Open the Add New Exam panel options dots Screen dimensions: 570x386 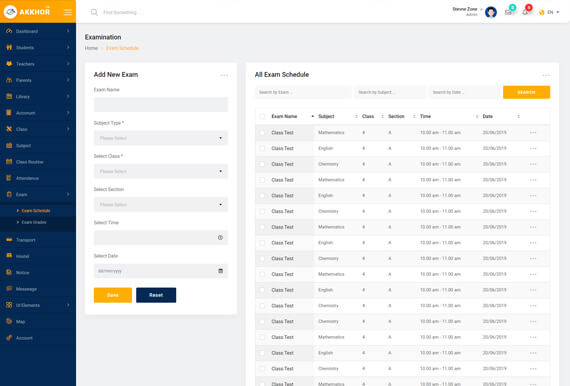[224, 75]
